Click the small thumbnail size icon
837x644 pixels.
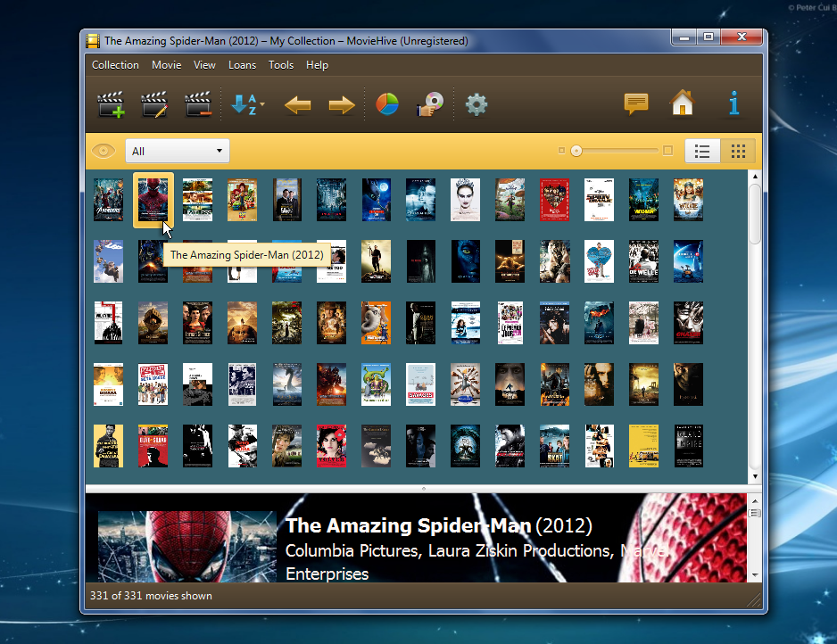(561, 151)
